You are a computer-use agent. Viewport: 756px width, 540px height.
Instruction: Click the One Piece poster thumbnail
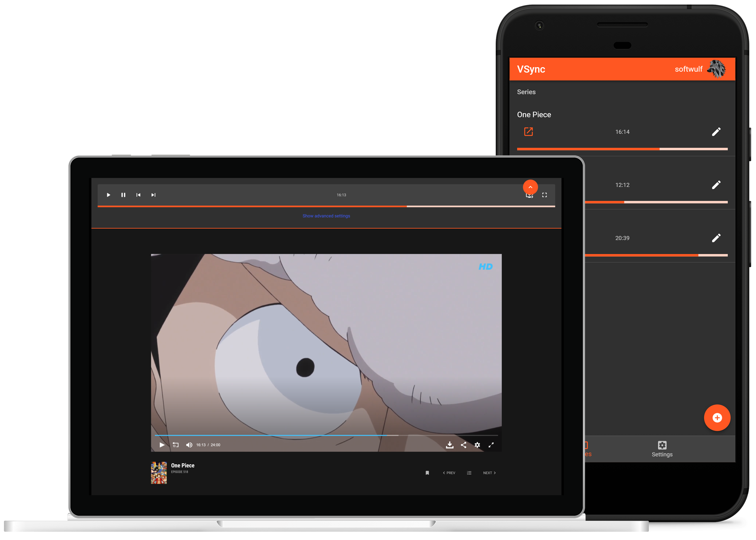click(159, 472)
